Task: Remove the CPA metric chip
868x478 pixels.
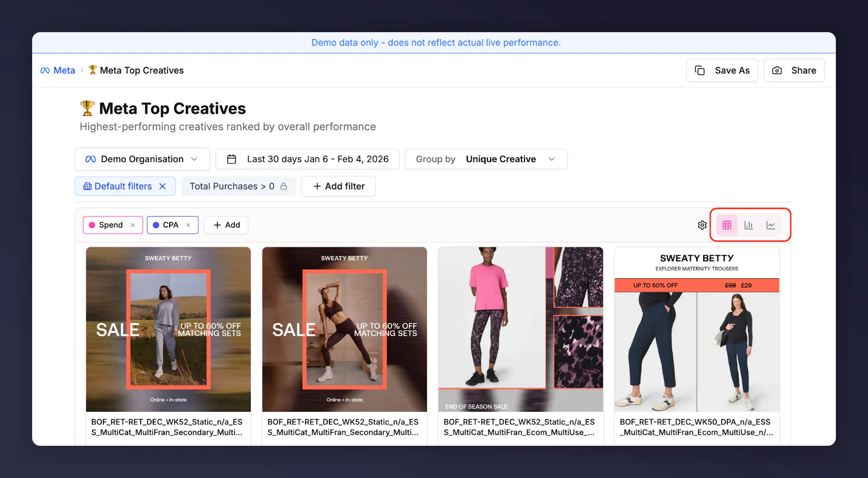Action: tap(188, 225)
